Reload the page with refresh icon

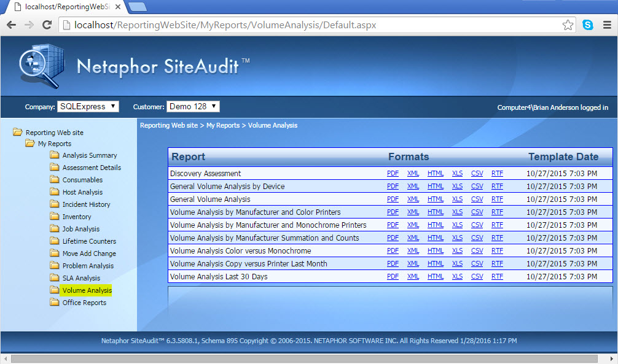[x=47, y=25]
